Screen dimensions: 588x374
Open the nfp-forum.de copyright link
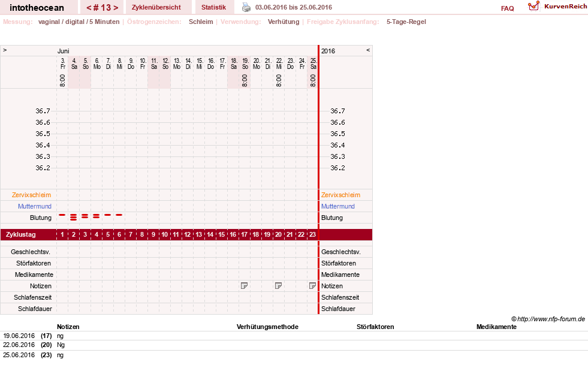[x=548, y=319]
